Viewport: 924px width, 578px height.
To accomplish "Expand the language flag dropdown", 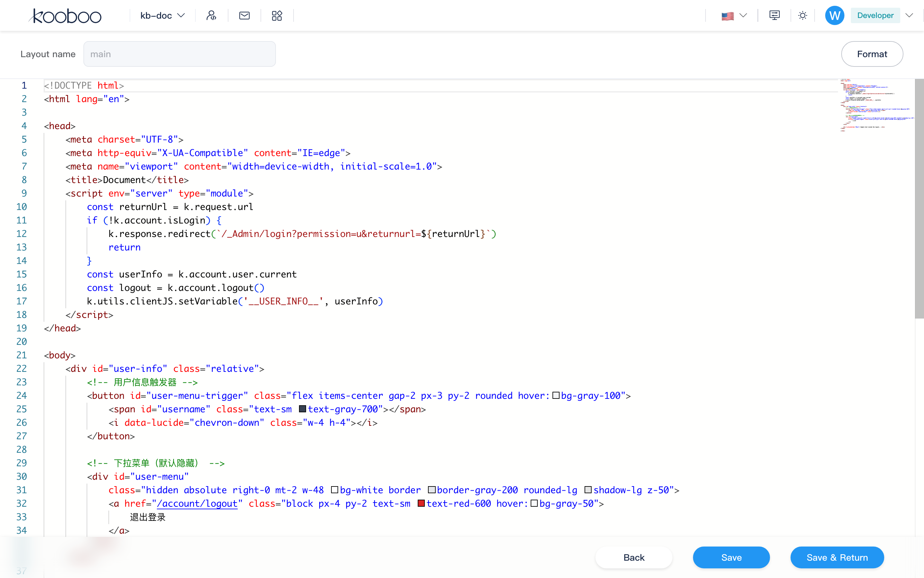I will [743, 16].
